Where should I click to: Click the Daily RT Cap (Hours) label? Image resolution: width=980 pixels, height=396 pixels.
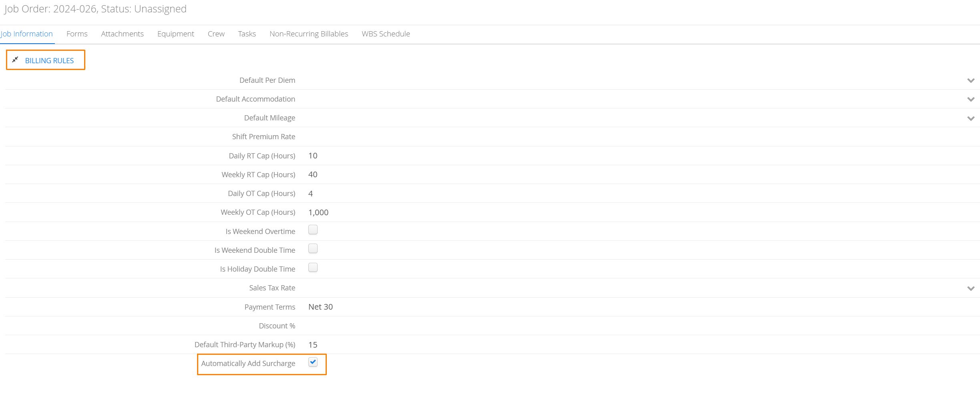[x=262, y=156]
